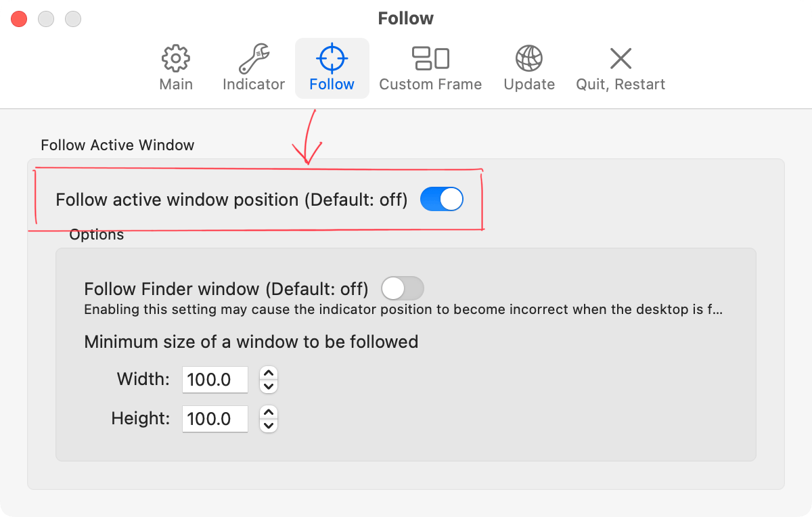
Task: Open the Custom Frame panel icon
Action: click(430, 58)
